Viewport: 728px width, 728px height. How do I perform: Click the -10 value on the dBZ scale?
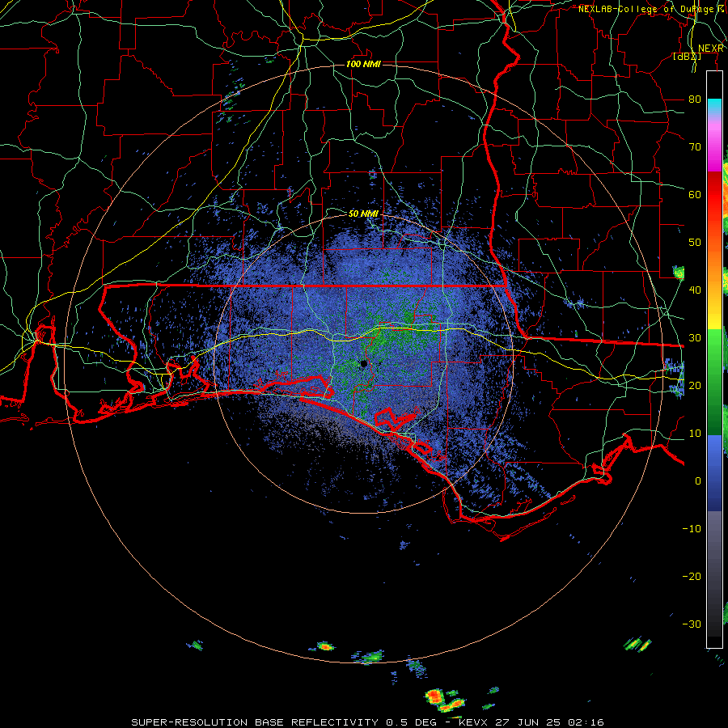692,529
